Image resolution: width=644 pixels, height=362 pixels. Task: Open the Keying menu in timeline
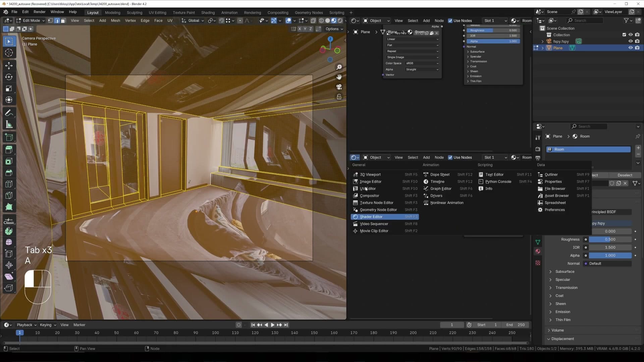pos(48,325)
